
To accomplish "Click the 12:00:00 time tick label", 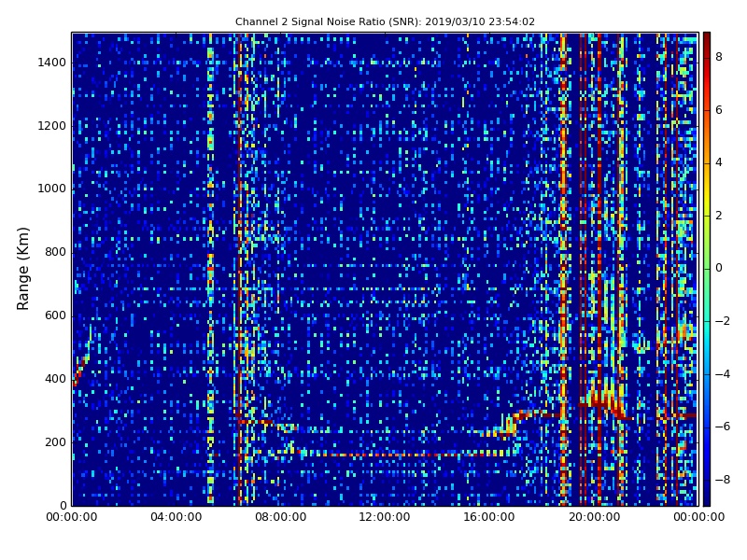I will pyautogui.click(x=385, y=517).
